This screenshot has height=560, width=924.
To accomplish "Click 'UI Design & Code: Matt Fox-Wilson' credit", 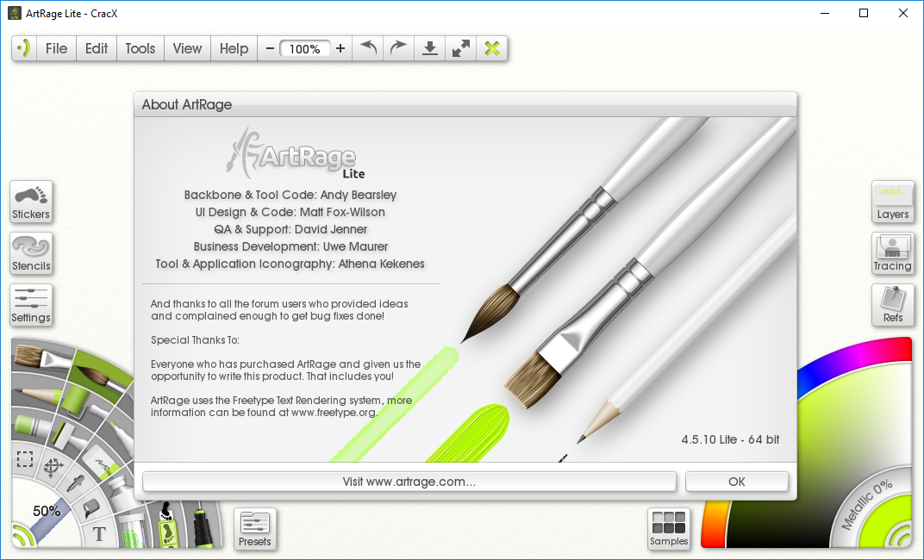I will (290, 212).
